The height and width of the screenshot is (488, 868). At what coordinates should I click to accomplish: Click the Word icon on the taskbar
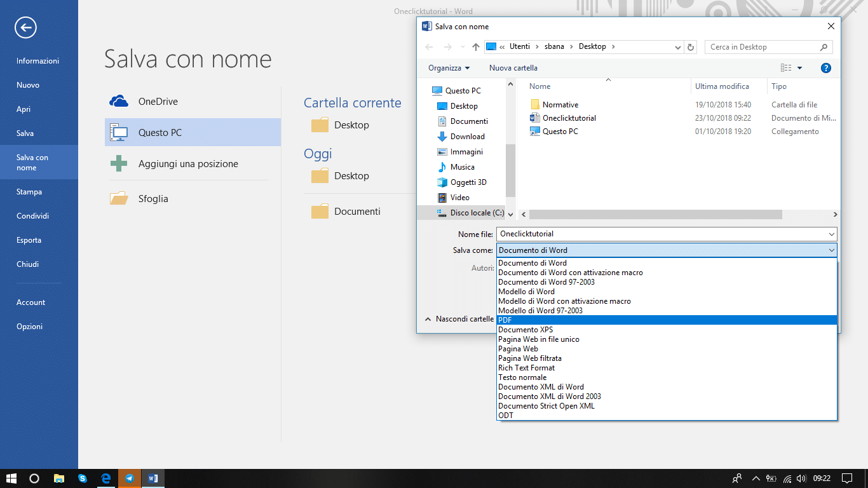153,478
